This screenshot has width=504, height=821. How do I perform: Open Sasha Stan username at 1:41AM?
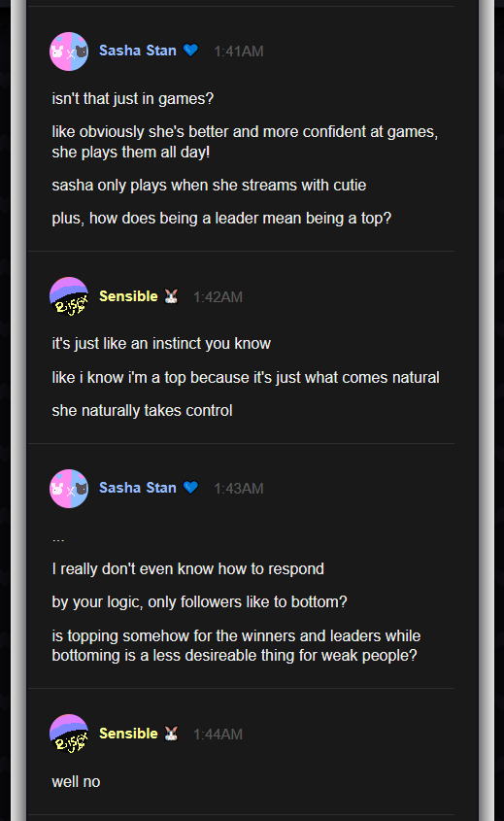click(138, 51)
